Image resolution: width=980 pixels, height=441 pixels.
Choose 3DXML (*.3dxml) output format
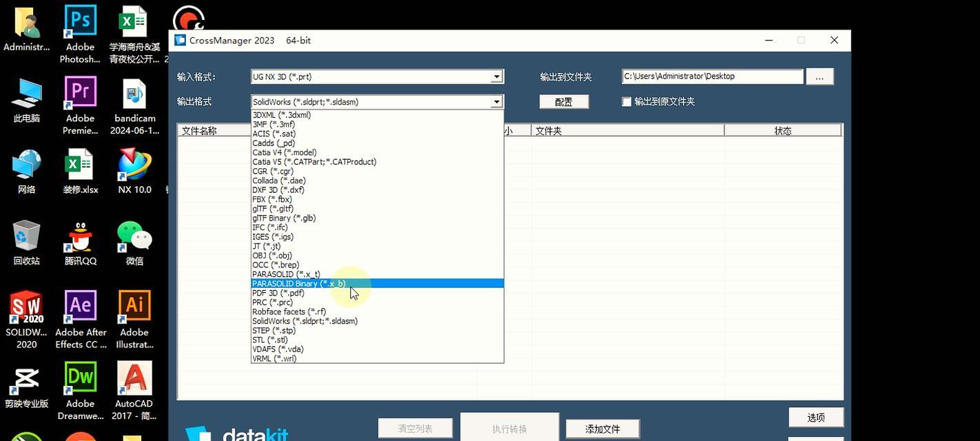[377, 115]
